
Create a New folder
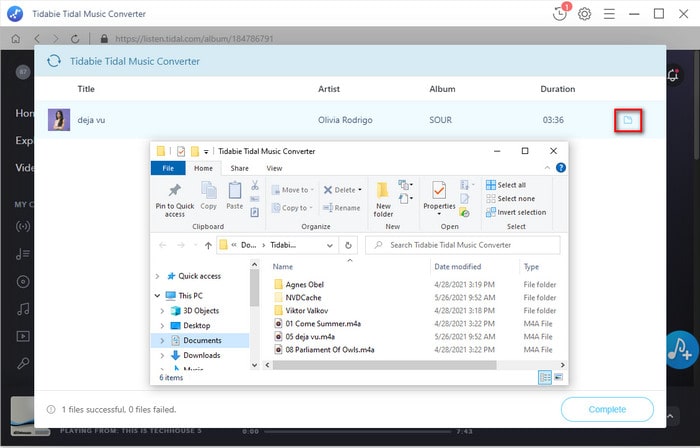(383, 199)
